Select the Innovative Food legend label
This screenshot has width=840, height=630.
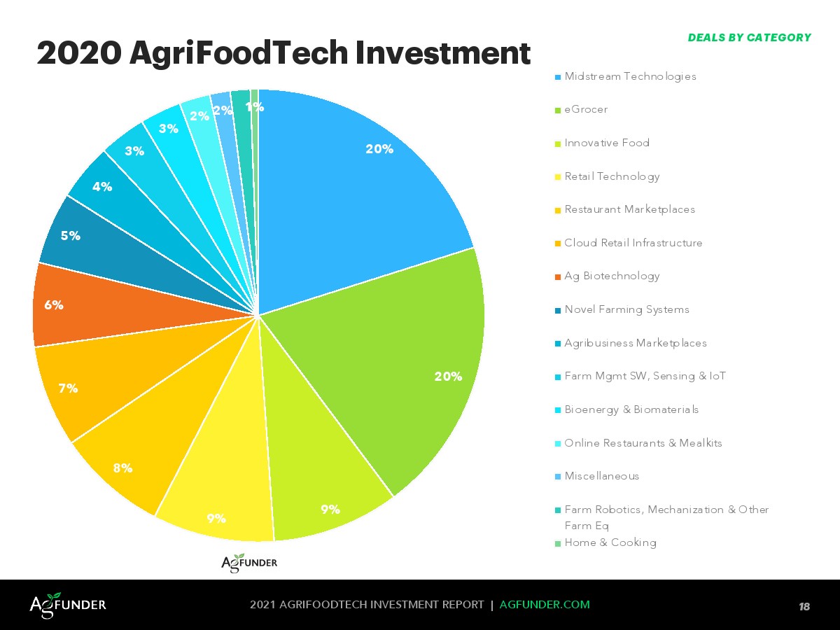pos(606,143)
